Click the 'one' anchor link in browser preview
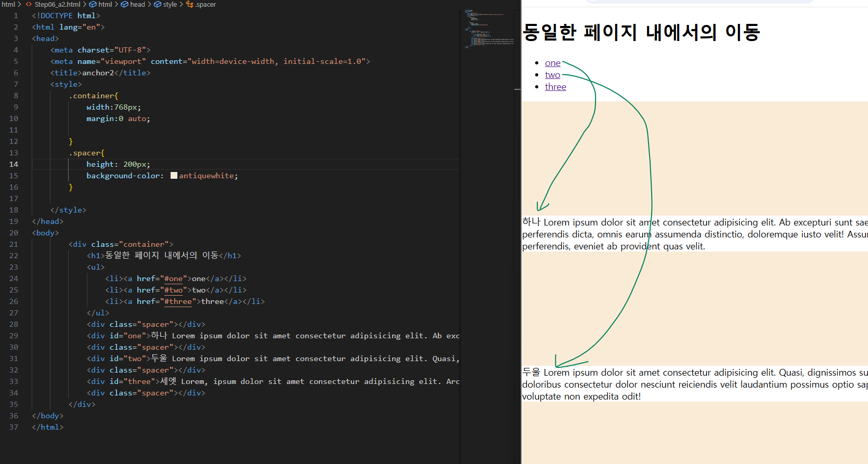The image size is (868, 464). (x=552, y=63)
